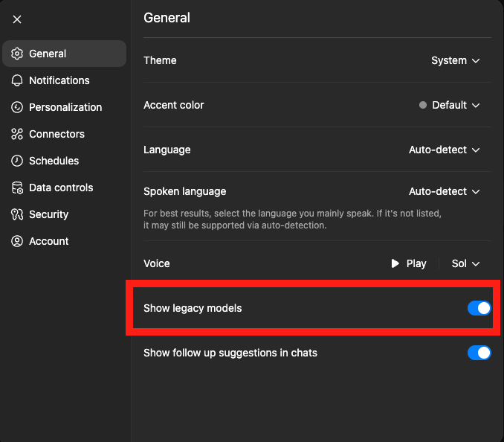Click the Data controls database icon

17,188
